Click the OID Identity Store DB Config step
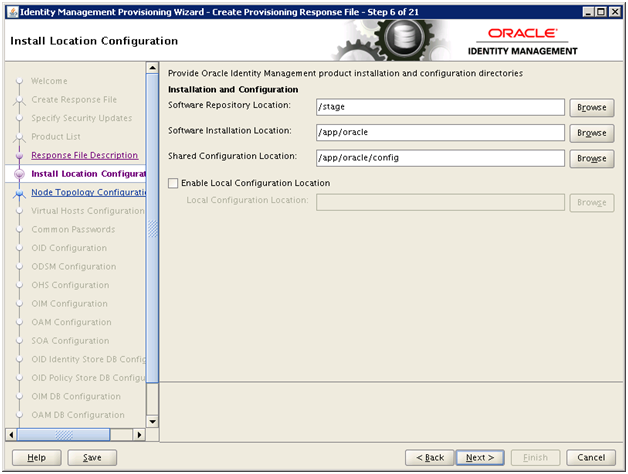Viewport: 628px width, 474px height. tap(89, 359)
